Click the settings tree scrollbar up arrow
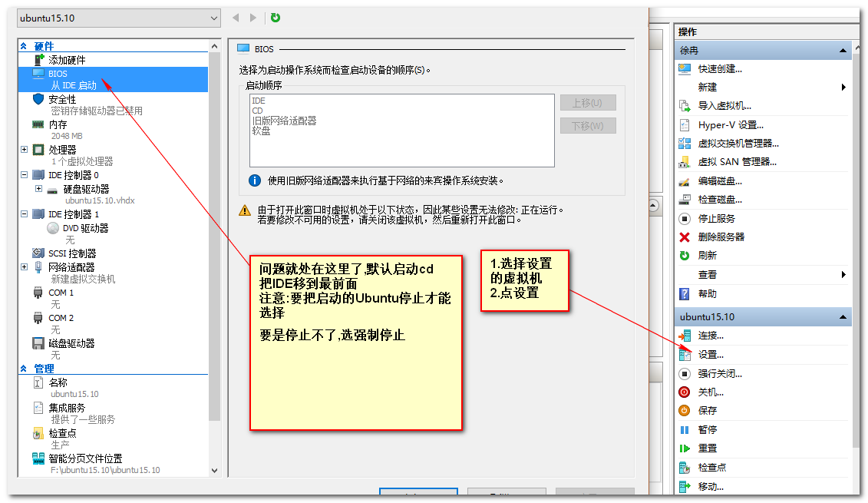Image resolution: width=868 pixels, height=503 pixels. 215,46
